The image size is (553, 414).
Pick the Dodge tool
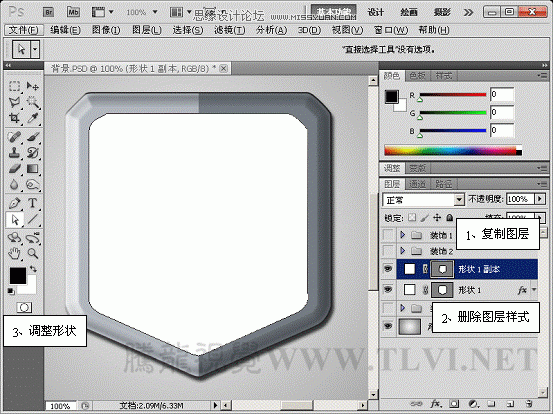[33, 184]
